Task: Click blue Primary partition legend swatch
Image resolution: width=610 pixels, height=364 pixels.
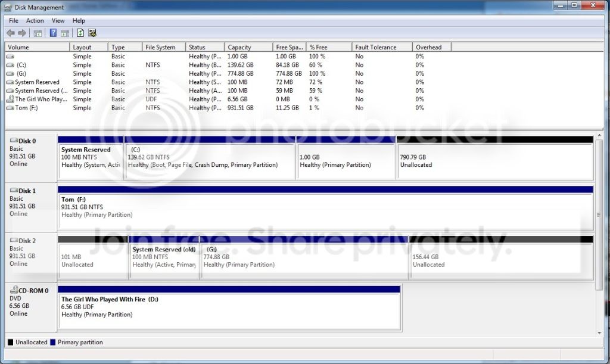Action: 53,342
